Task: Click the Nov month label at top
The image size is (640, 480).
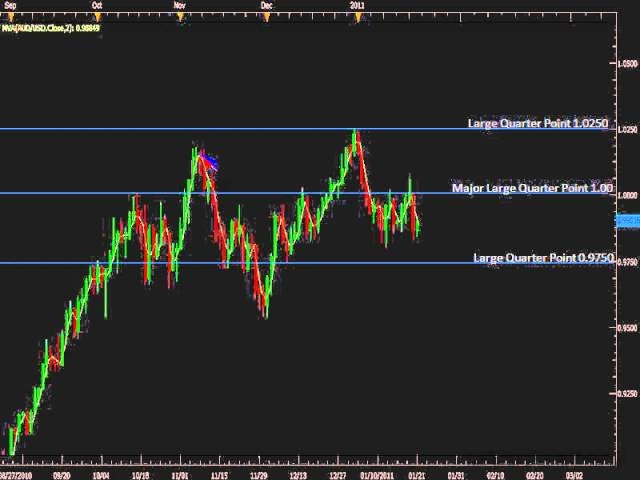Action: click(180, 5)
